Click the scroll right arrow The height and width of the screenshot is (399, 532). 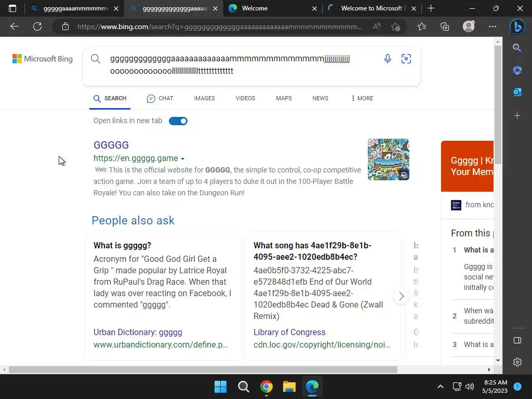(489, 369)
